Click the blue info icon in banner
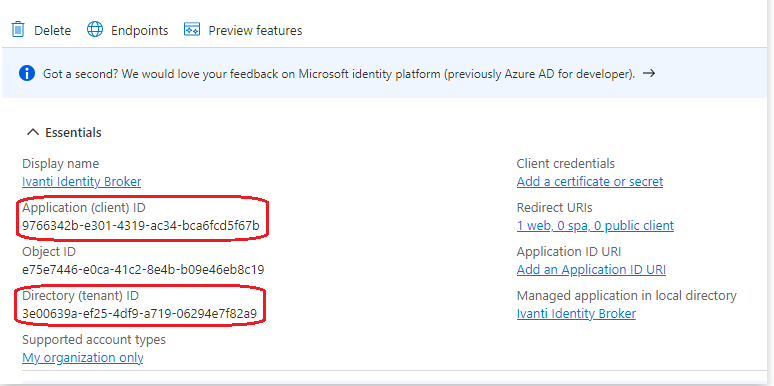 [x=27, y=74]
